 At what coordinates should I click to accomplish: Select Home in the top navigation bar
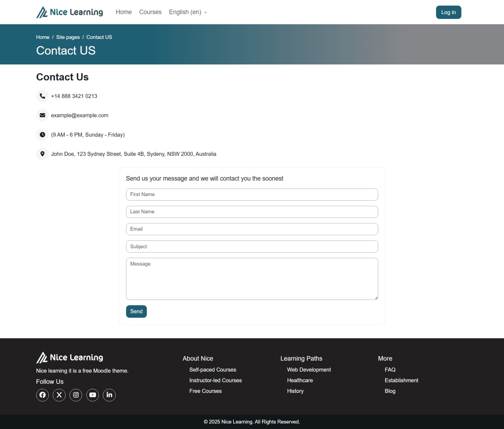pos(124,12)
